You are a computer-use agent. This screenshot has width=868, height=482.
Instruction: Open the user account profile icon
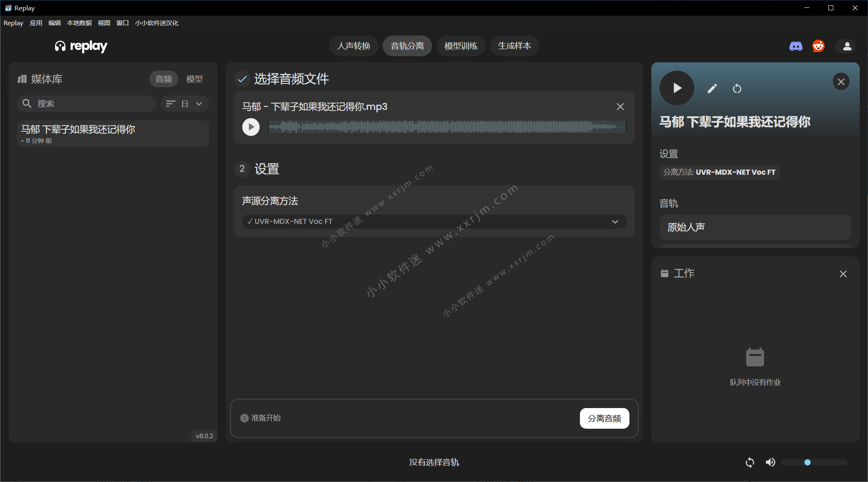click(x=847, y=46)
